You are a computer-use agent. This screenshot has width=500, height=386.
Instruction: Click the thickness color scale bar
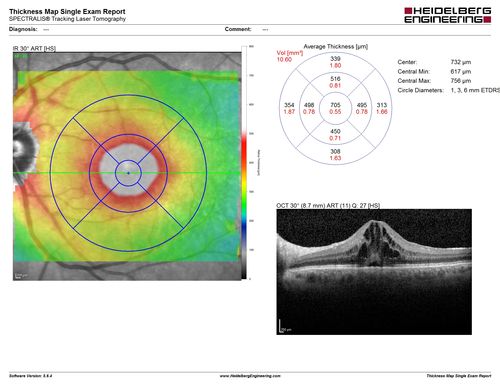pos(244,162)
